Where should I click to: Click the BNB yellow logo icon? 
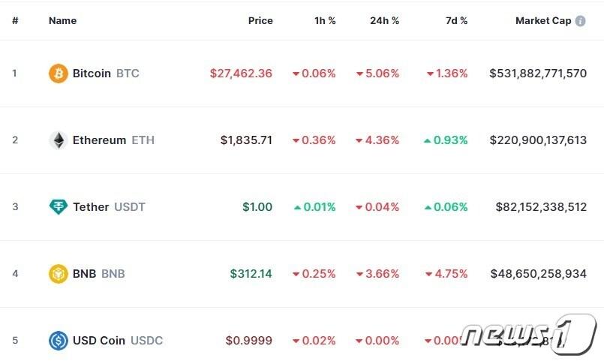click(59, 274)
